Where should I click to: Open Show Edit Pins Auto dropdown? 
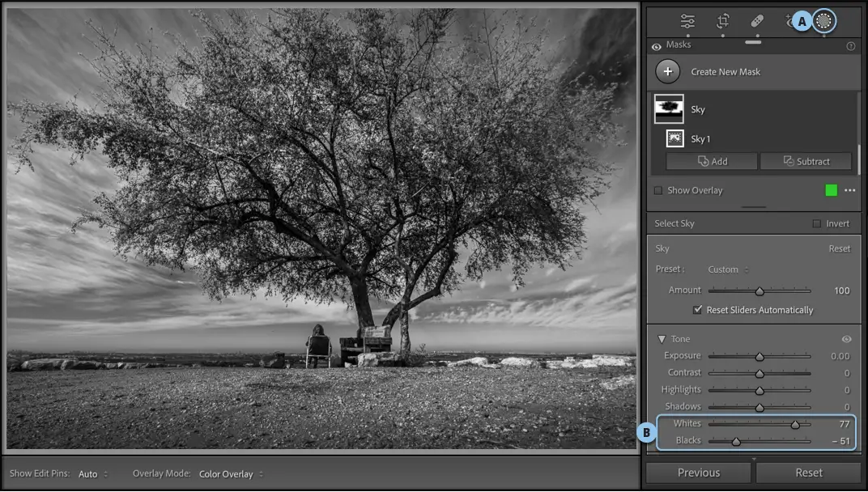[93, 474]
